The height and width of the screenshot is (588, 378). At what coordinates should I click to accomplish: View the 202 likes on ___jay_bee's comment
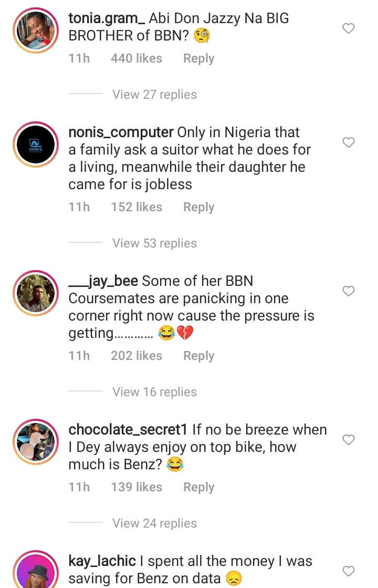click(x=136, y=356)
